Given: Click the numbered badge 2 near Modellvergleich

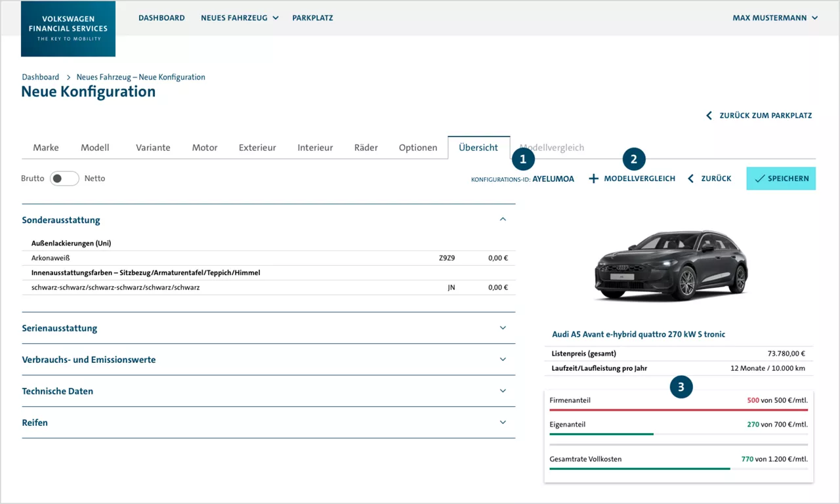Looking at the screenshot, I should point(633,159).
